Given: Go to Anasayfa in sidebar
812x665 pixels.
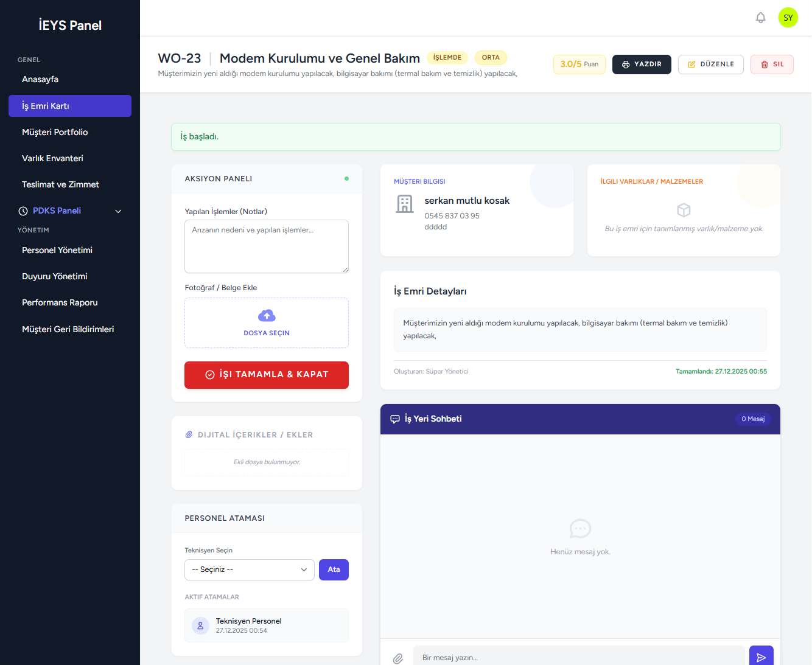Looking at the screenshot, I should click(40, 80).
